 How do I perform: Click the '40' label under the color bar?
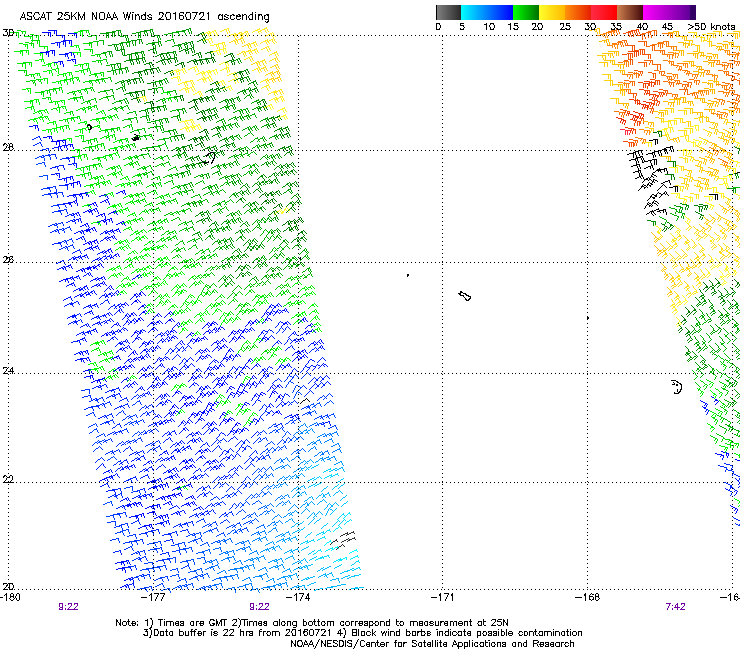pyautogui.click(x=642, y=26)
